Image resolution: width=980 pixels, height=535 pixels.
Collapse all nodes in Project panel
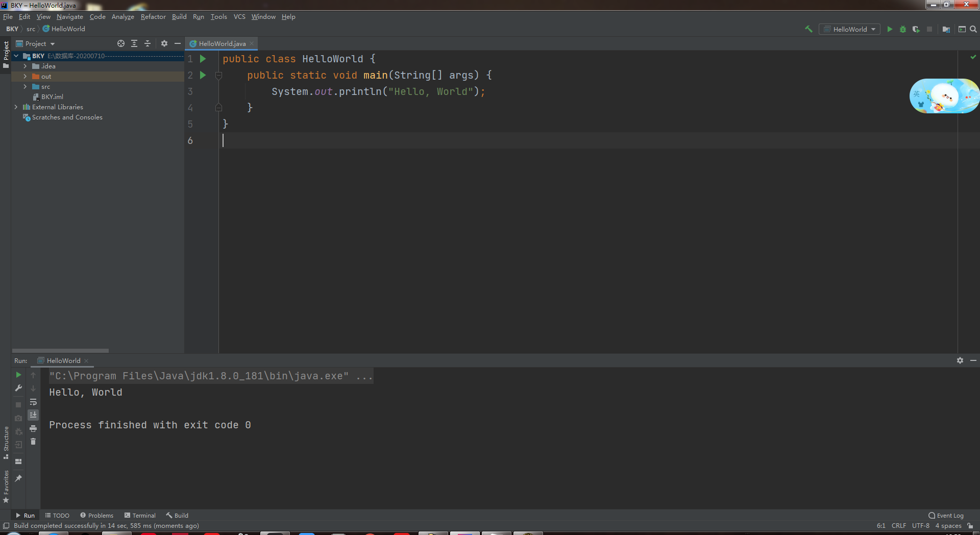click(148, 43)
